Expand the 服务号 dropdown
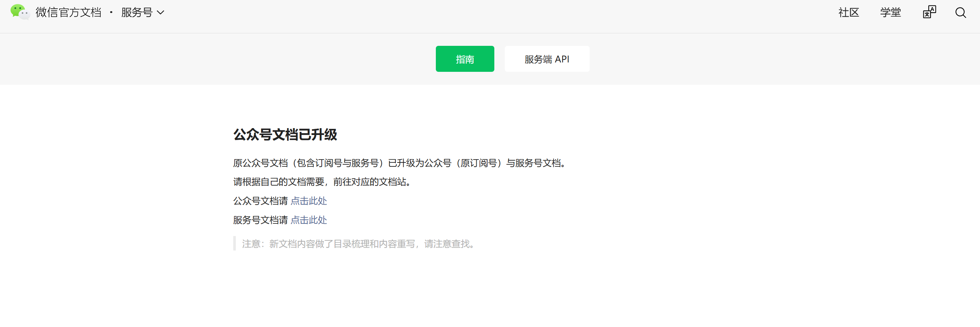This screenshot has width=980, height=327. point(143,13)
